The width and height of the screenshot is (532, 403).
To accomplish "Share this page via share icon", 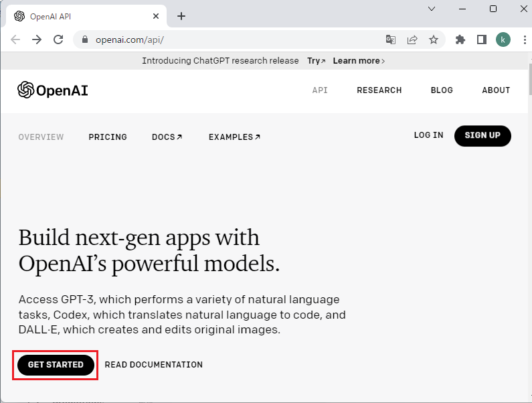I will pos(412,39).
